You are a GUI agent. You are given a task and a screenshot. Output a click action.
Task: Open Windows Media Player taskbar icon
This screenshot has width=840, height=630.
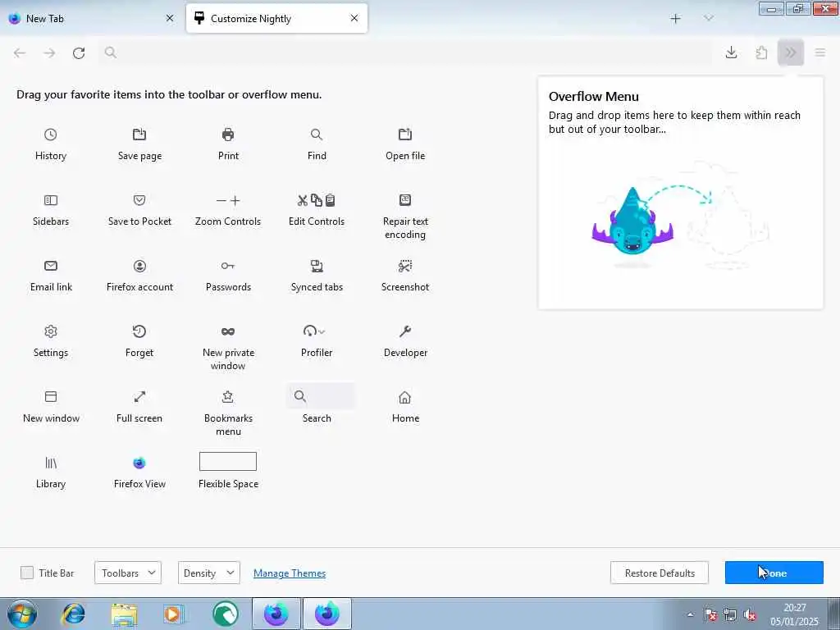coord(174,614)
